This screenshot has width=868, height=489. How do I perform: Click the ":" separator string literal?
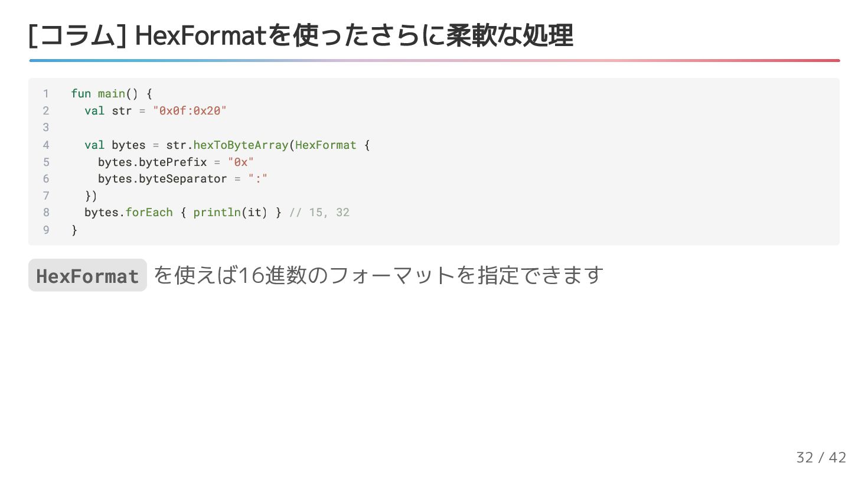coord(257,178)
